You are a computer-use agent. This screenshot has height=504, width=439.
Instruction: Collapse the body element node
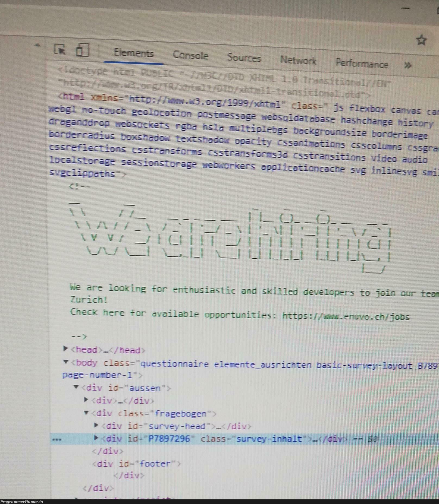[65, 361]
